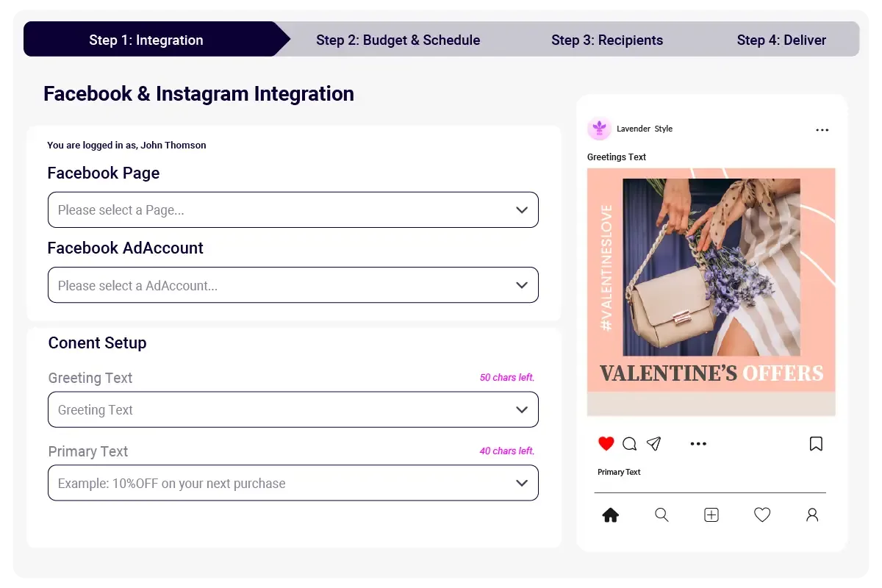Click the bookmark save icon

(816, 443)
